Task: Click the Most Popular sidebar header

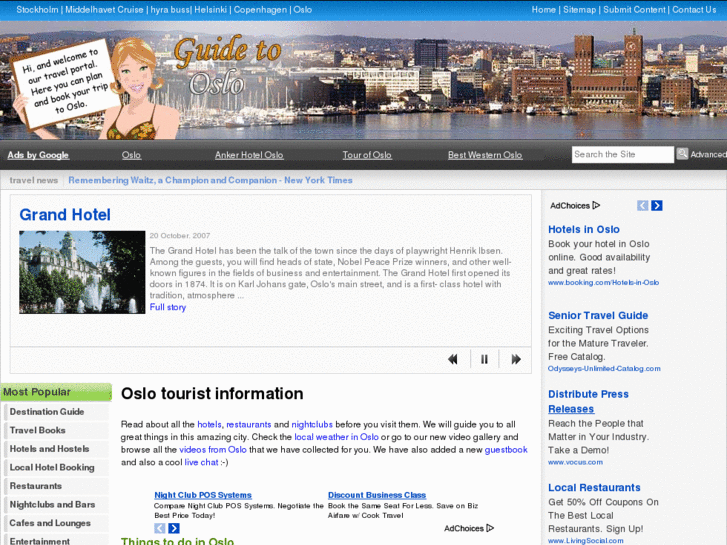Action: [56, 392]
